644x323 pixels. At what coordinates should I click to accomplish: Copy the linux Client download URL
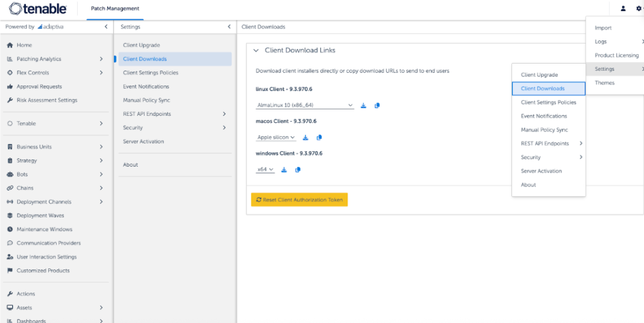click(377, 106)
